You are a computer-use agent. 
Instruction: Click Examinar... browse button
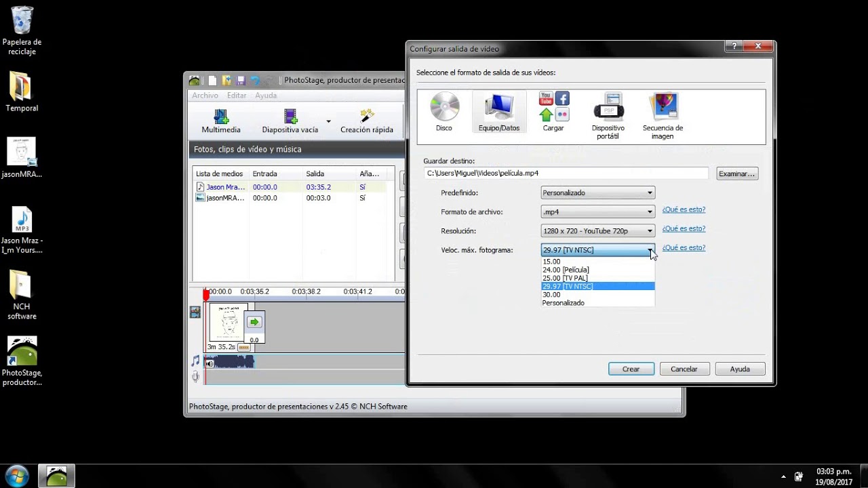click(737, 174)
